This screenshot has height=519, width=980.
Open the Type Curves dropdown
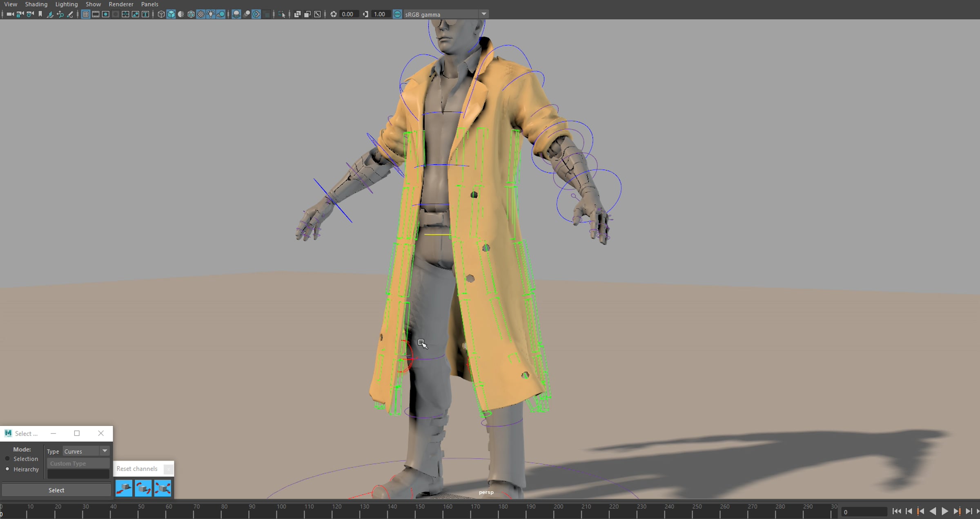click(x=105, y=451)
